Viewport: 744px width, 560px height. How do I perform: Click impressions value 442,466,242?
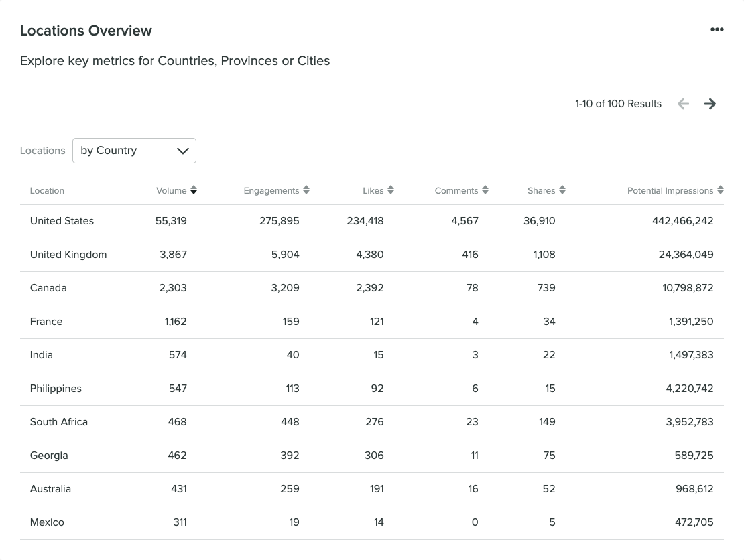coord(682,221)
